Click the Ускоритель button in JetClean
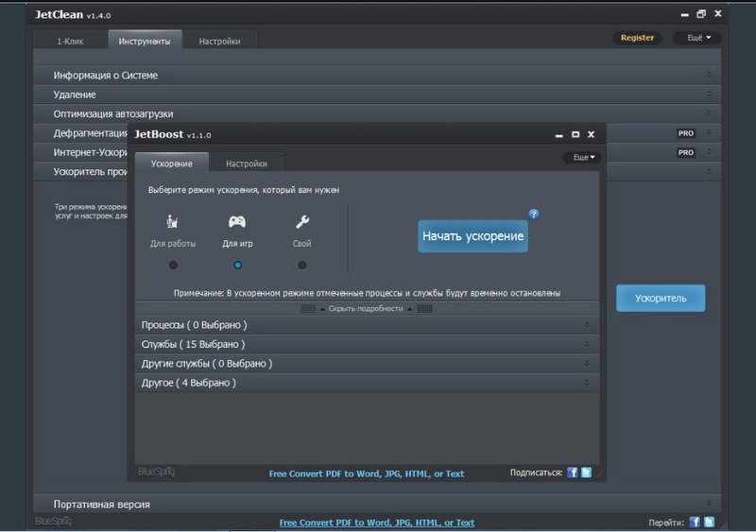This screenshot has width=756, height=532. click(661, 298)
